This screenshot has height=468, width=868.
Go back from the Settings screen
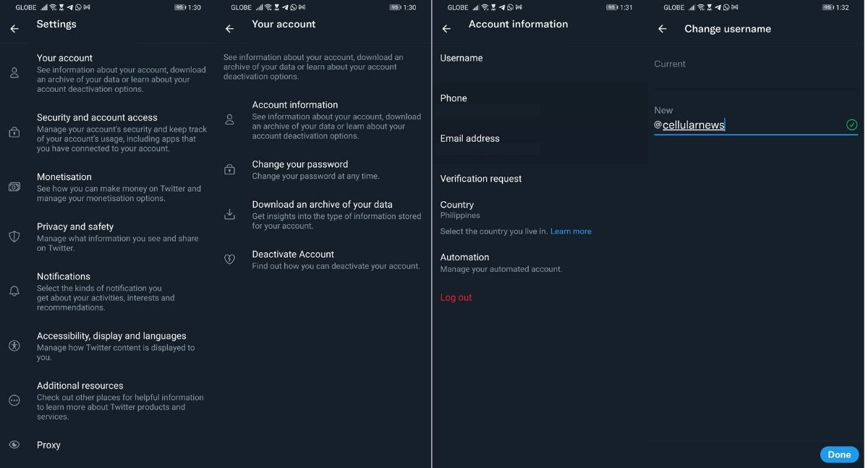[14, 29]
